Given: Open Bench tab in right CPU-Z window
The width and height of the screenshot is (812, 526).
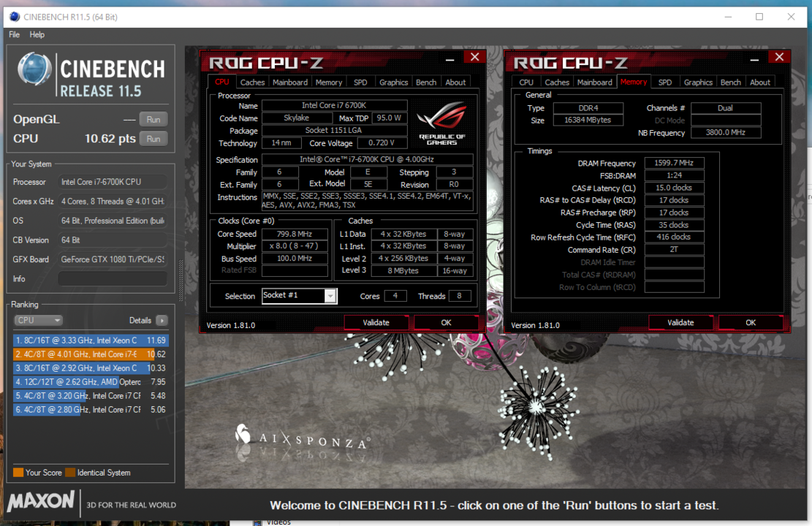Looking at the screenshot, I should tap(731, 83).
